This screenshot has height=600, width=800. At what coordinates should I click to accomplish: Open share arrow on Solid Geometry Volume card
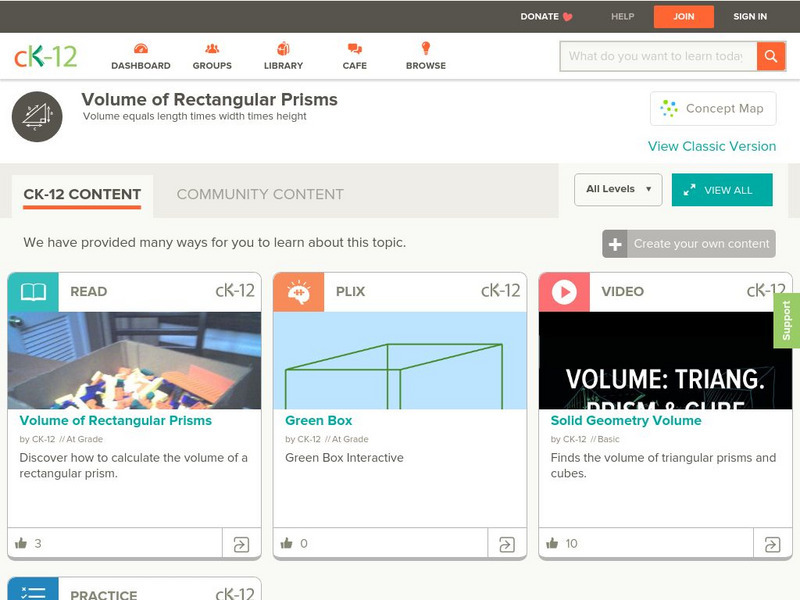[772, 544]
